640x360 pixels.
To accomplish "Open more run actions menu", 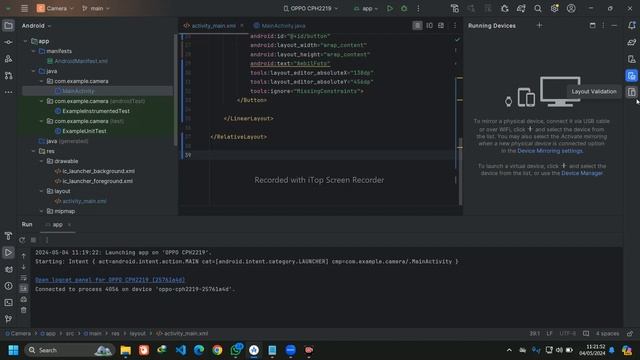I will coord(418,8).
